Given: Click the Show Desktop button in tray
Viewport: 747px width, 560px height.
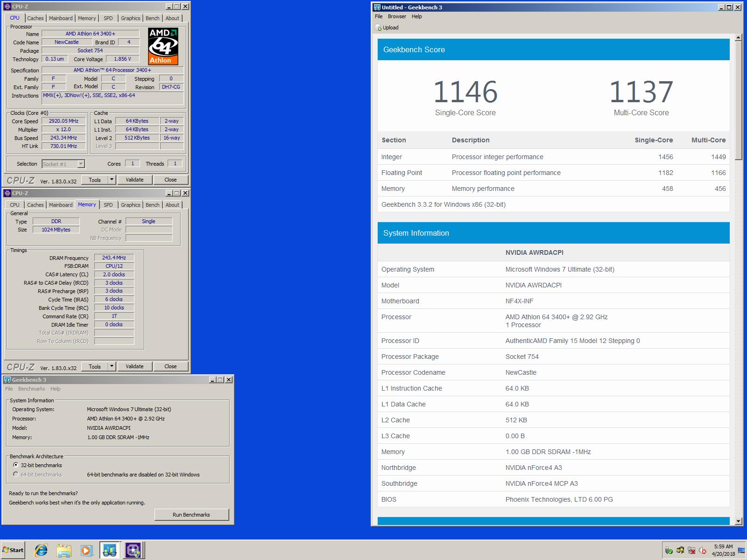Looking at the screenshot, I should (x=741, y=551).
